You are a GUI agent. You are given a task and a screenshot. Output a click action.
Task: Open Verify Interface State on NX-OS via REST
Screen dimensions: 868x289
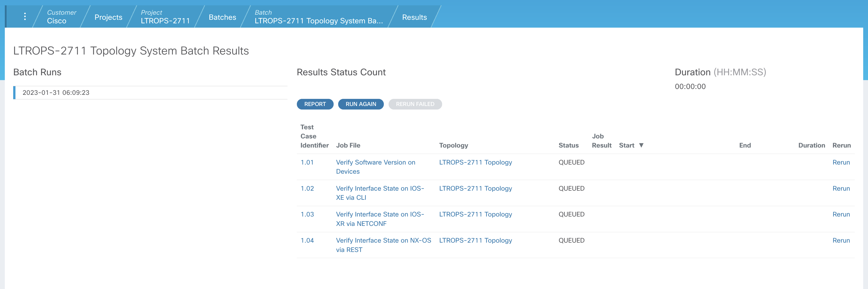pyautogui.click(x=383, y=245)
